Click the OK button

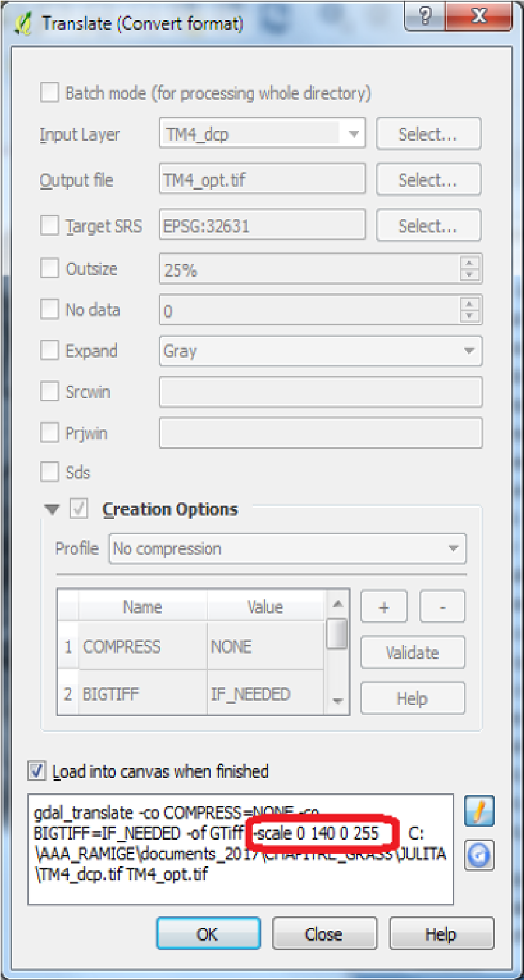click(x=208, y=933)
